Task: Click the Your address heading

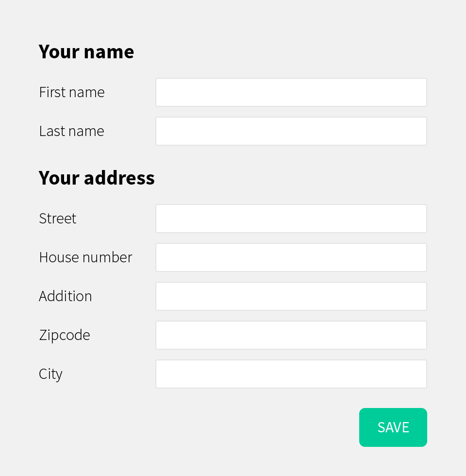Action: coord(97,178)
